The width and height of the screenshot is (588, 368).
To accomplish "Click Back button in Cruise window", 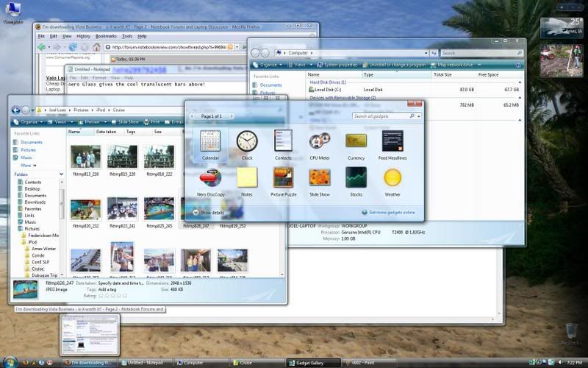I will pyautogui.click(x=15, y=110).
